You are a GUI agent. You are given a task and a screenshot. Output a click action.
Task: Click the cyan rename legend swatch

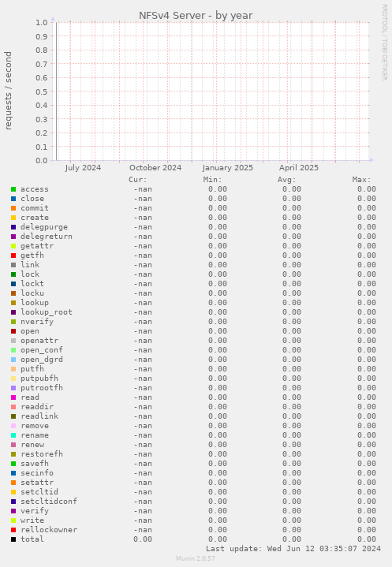(13, 435)
